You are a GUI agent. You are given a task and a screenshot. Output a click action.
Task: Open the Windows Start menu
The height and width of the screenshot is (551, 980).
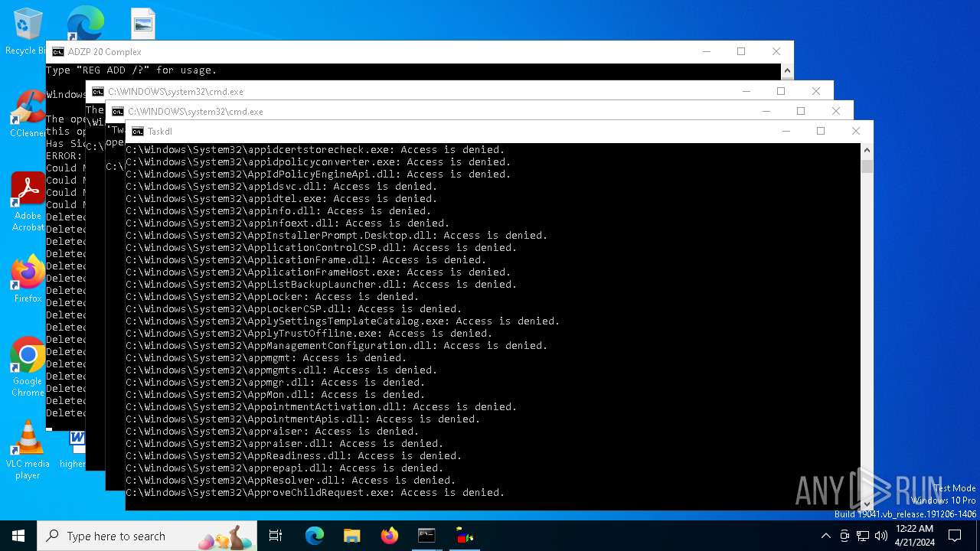coord(18,536)
